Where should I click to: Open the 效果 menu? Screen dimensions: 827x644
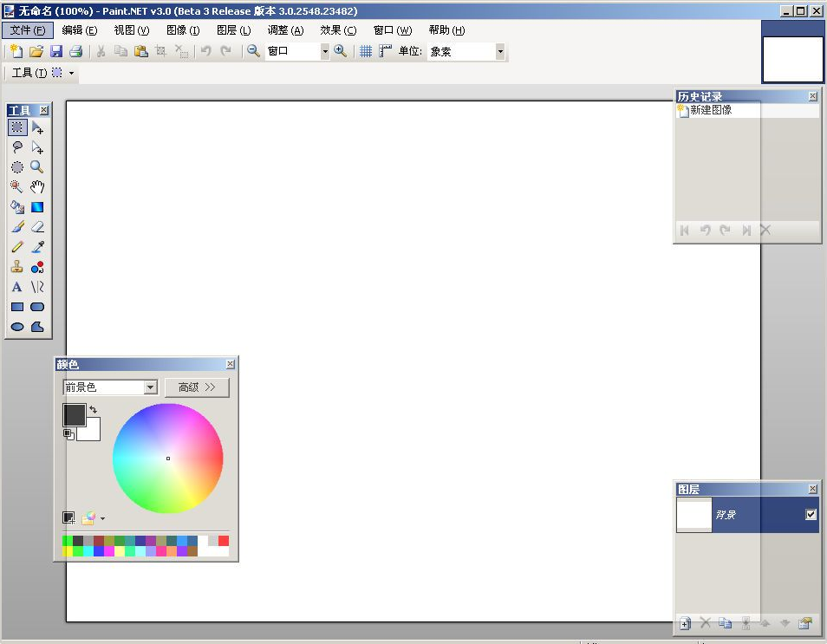click(338, 30)
